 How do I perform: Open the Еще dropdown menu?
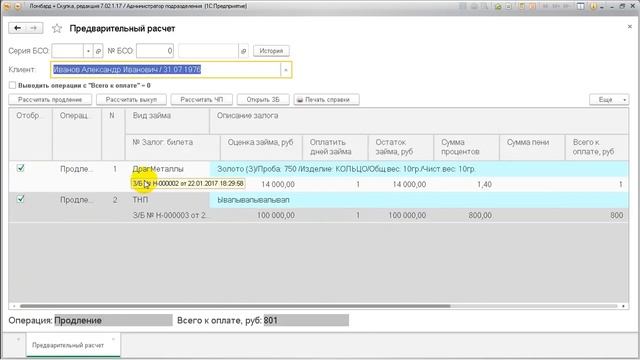[609, 100]
